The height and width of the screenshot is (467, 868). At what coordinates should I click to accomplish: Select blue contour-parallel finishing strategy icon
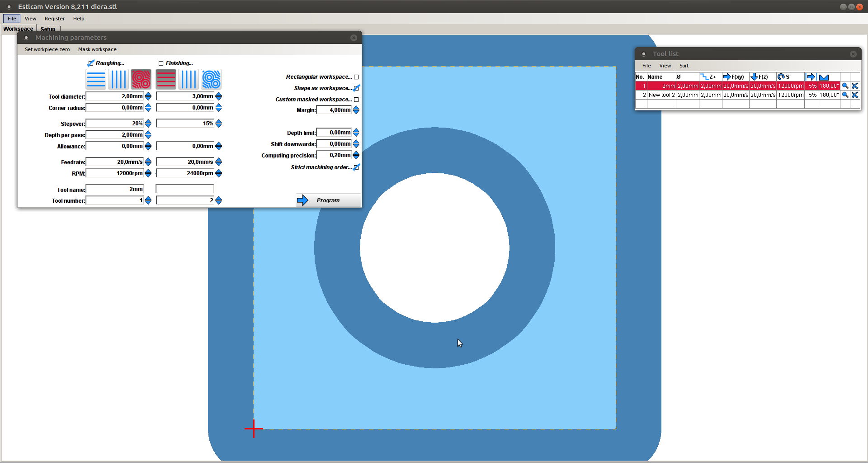point(211,80)
